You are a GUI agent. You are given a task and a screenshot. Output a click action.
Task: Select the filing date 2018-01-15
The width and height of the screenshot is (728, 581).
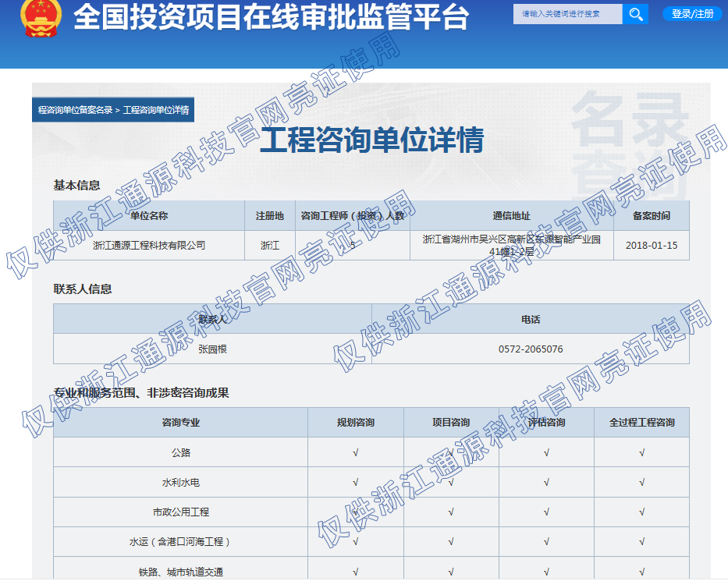tap(651, 245)
